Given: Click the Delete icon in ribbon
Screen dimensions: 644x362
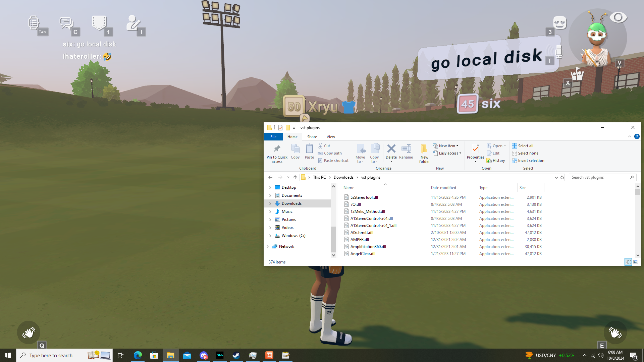Looking at the screenshot, I should [391, 149].
